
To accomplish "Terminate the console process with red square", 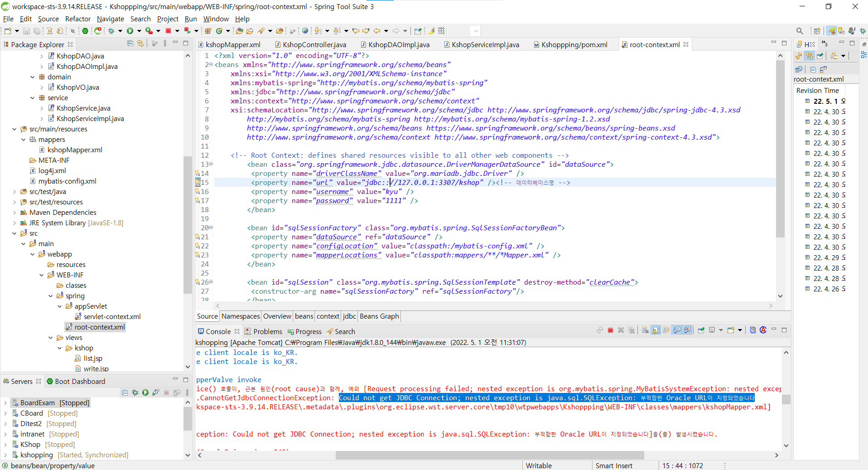I will (610, 330).
